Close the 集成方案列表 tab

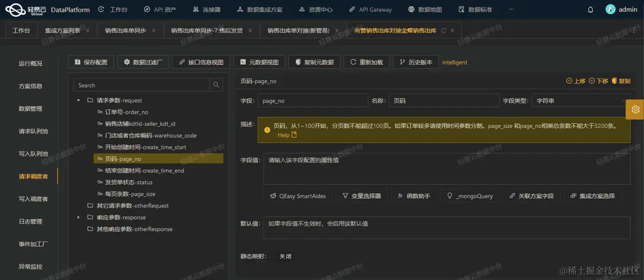88,31
